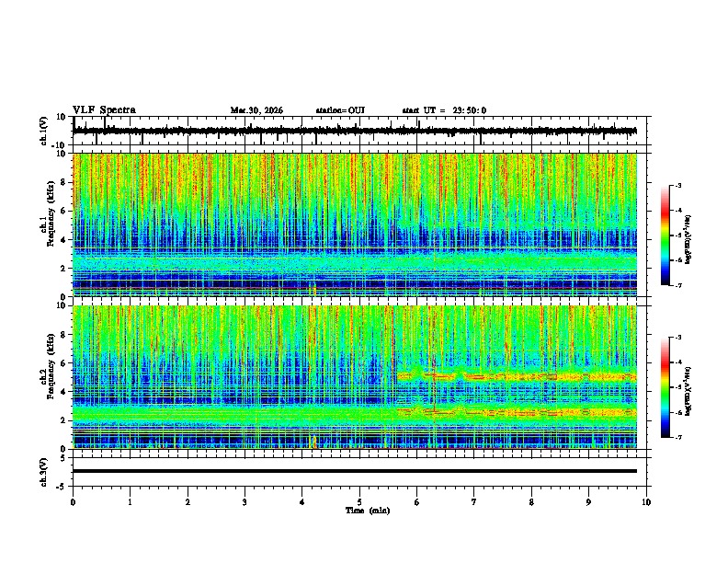
Task: Click the ch.3 flat voltage trace
Action: pyautogui.click(x=355, y=471)
